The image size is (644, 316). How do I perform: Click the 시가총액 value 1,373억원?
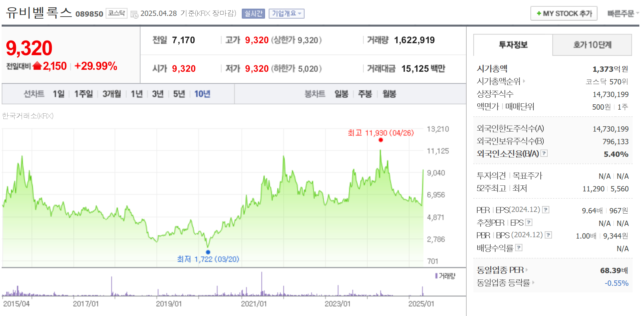(610, 69)
